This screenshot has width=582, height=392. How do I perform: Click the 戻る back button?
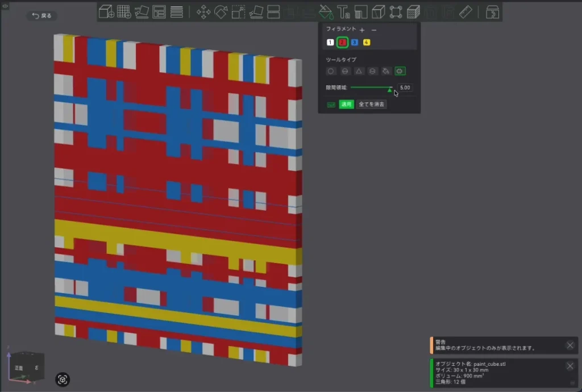pyautogui.click(x=42, y=15)
